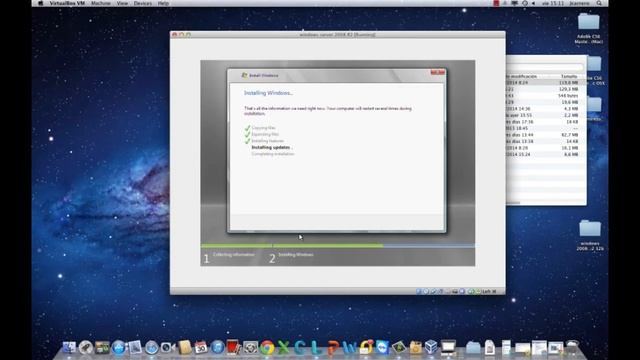Select the Finder row sized 119,8 MB
The width and height of the screenshot is (640, 360).
(547, 82)
